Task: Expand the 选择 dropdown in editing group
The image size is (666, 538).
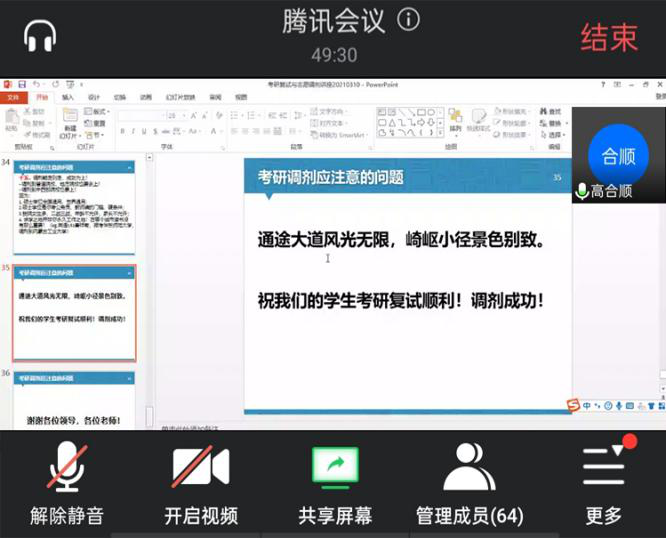Action: click(555, 134)
